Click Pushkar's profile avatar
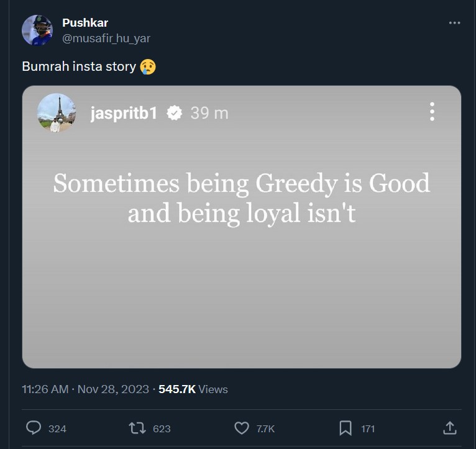The image size is (476, 449). [37, 30]
